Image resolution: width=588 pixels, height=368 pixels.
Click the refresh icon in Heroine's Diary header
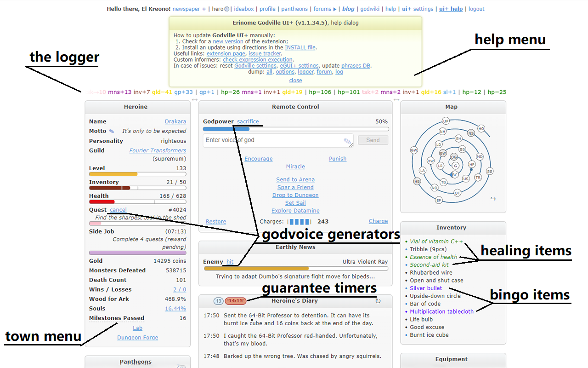(x=378, y=301)
